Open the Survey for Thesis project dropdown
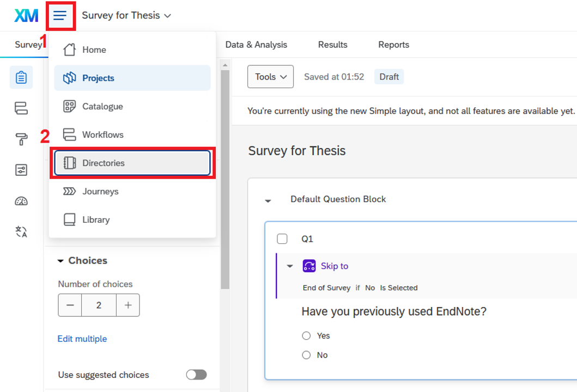 pyautogui.click(x=126, y=15)
